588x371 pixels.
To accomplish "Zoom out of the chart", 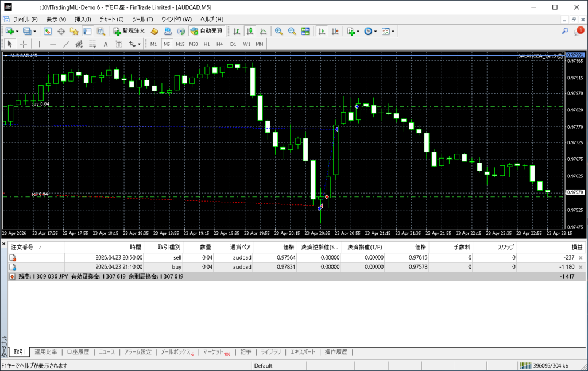I will [x=292, y=31].
